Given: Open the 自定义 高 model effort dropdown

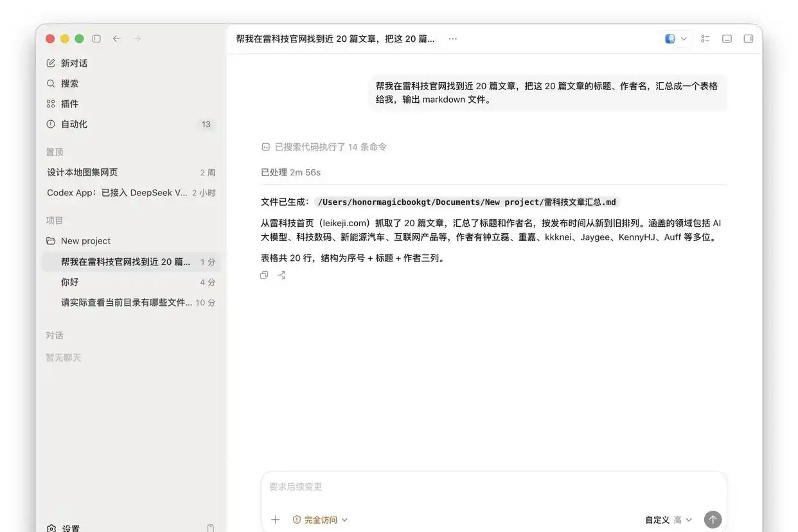Looking at the screenshot, I should tap(669, 520).
